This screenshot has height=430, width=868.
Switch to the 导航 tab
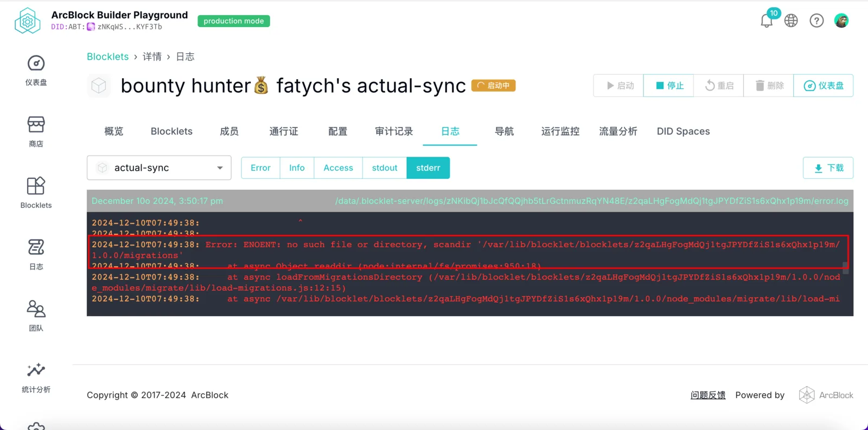[x=504, y=131]
